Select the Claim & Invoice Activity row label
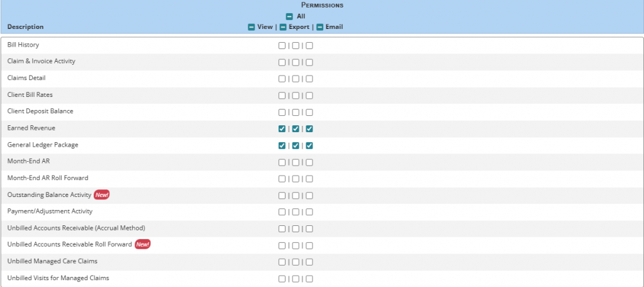The height and width of the screenshot is (287, 644). [42, 62]
